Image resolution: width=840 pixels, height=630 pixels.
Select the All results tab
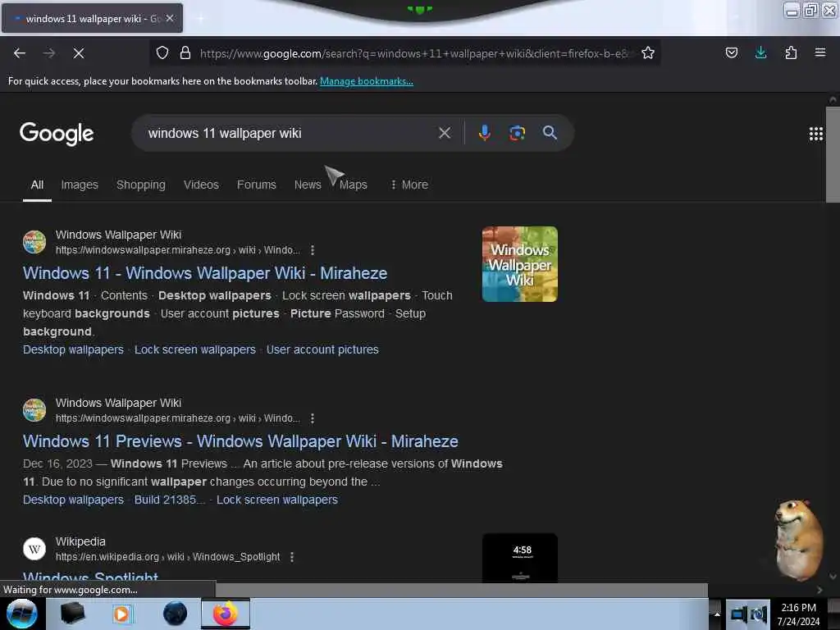(x=37, y=185)
